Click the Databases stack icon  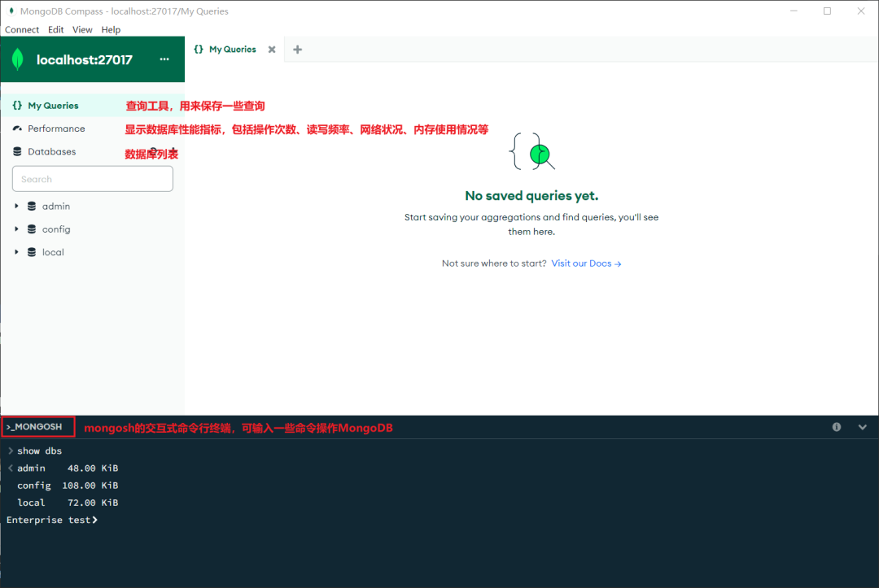(x=17, y=151)
